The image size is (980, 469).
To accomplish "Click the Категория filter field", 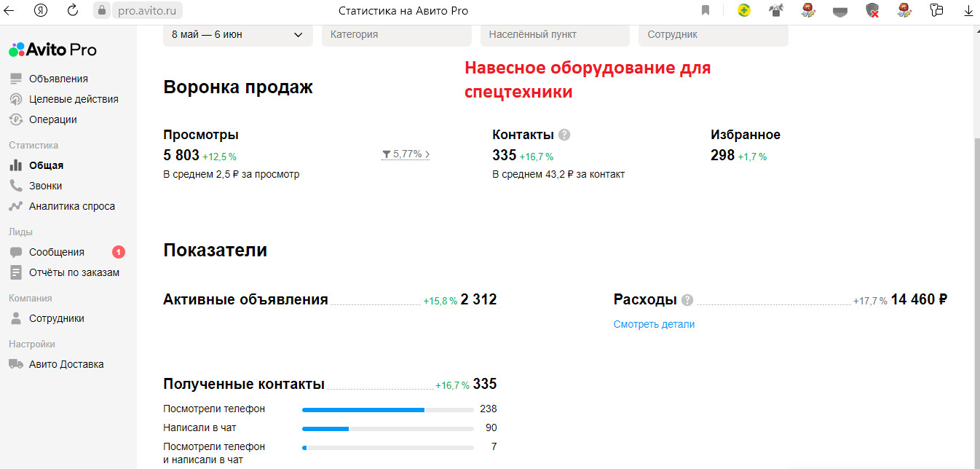I will 397,34.
